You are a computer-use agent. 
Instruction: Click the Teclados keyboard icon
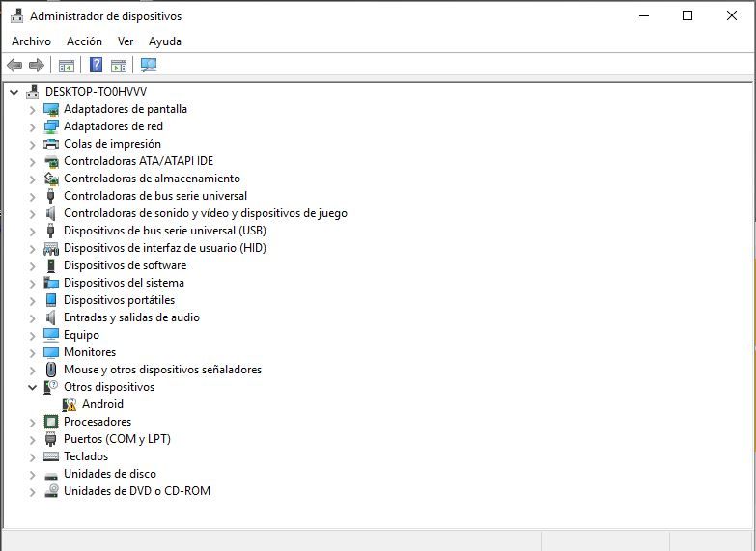pos(51,456)
